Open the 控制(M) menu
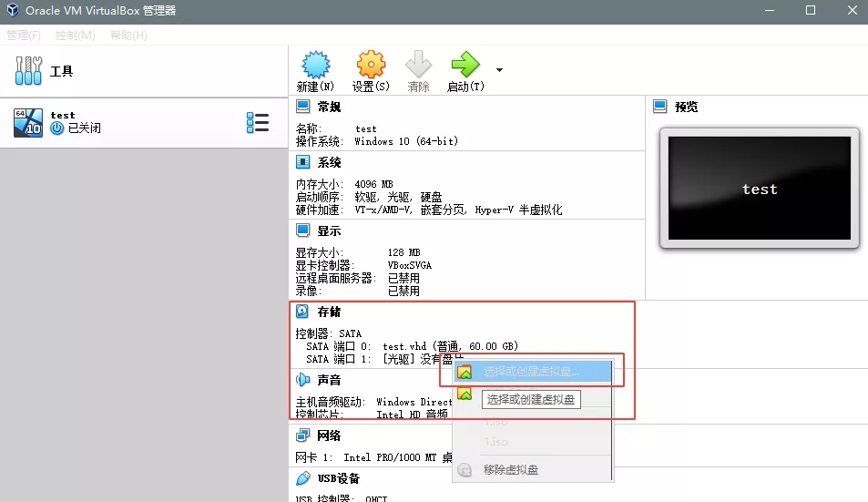This screenshot has height=502, width=868. [76, 36]
